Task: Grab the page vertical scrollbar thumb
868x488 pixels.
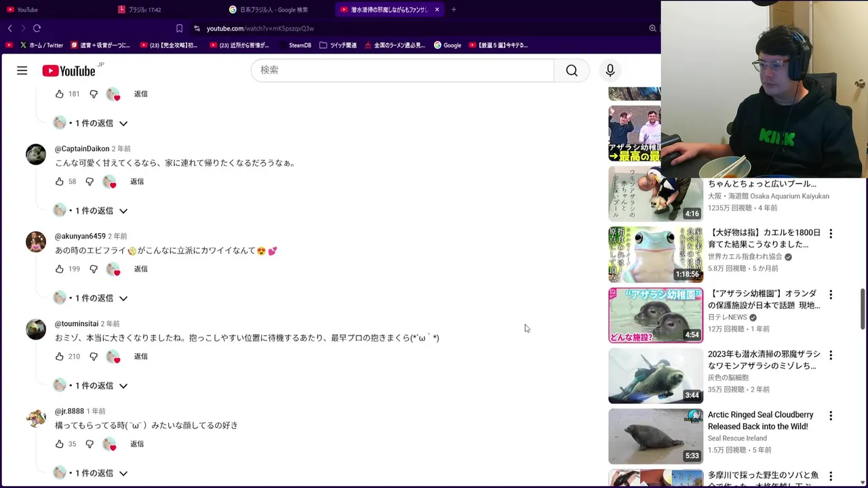Action: click(x=863, y=308)
